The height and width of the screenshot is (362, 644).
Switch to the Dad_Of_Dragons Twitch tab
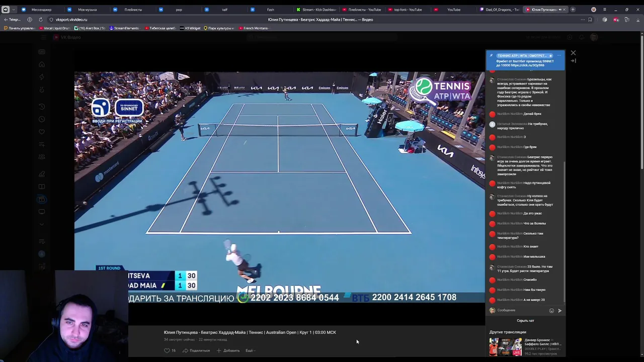499,10
